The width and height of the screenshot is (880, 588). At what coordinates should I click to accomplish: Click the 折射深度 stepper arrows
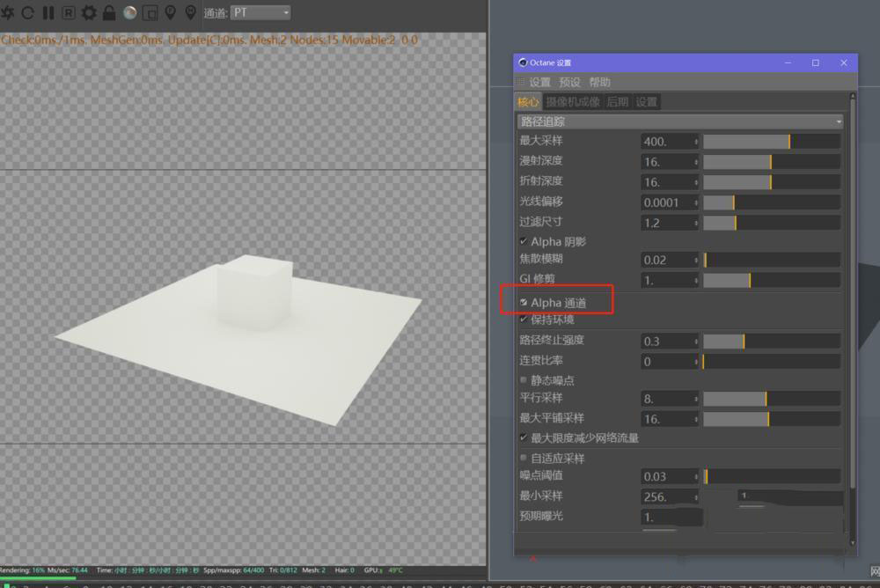pos(696,182)
